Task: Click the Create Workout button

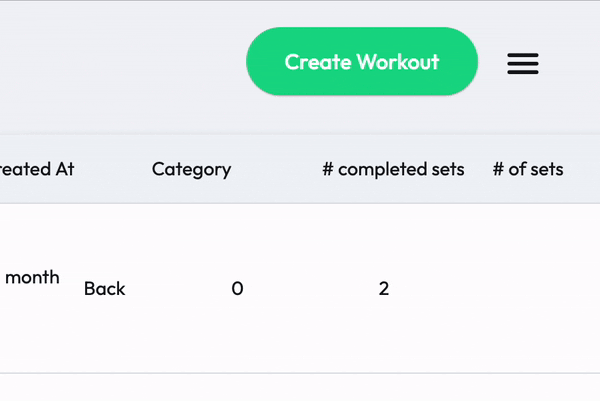Action: [361, 62]
